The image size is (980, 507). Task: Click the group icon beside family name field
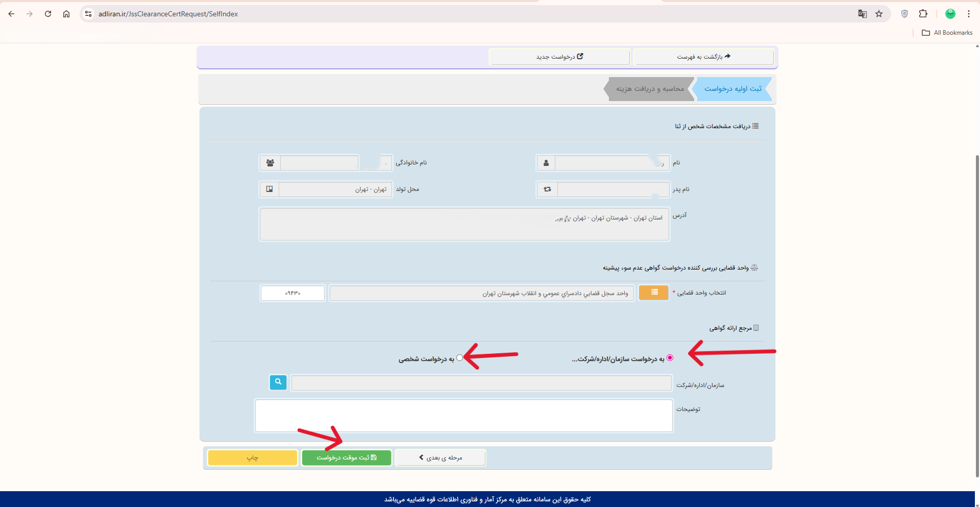270,163
